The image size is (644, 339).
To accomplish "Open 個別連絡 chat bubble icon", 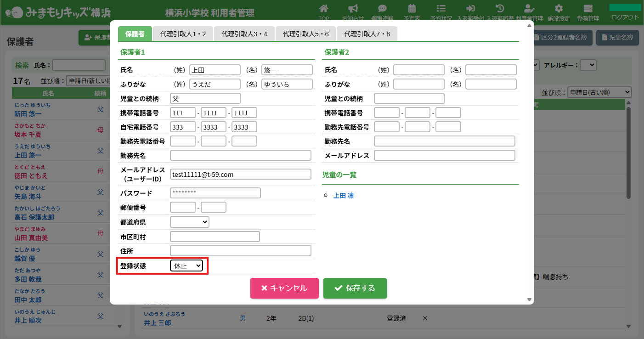I will click(382, 9).
